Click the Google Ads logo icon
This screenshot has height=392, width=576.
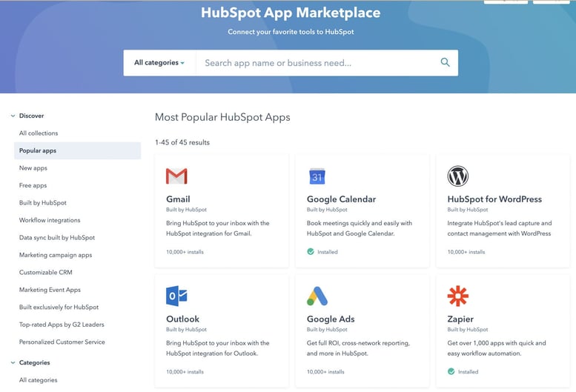click(x=317, y=296)
